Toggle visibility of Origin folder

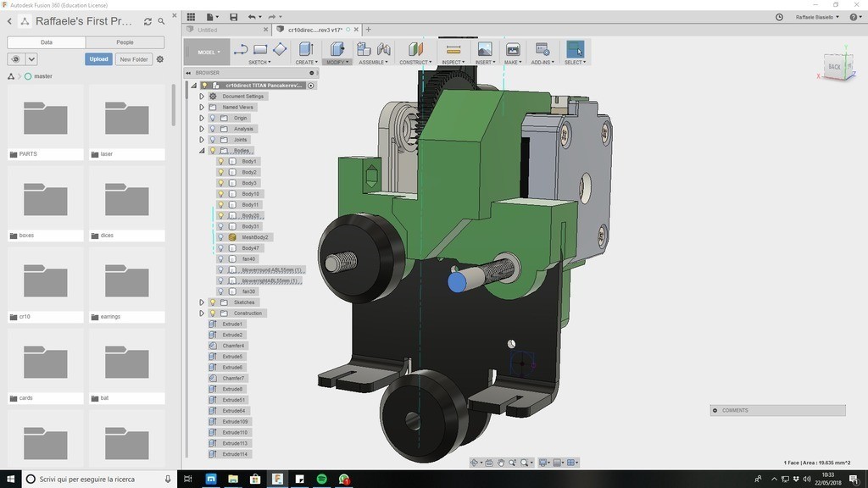[213, 118]
